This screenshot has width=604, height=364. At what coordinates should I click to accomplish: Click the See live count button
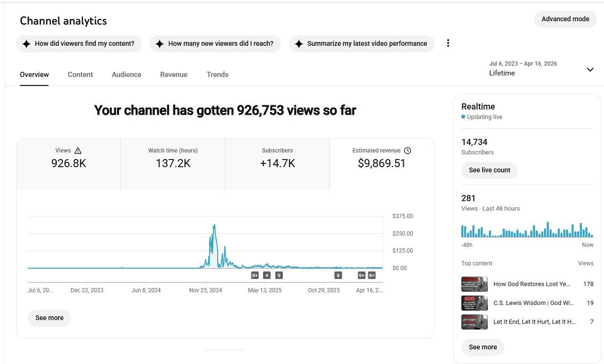489,170
